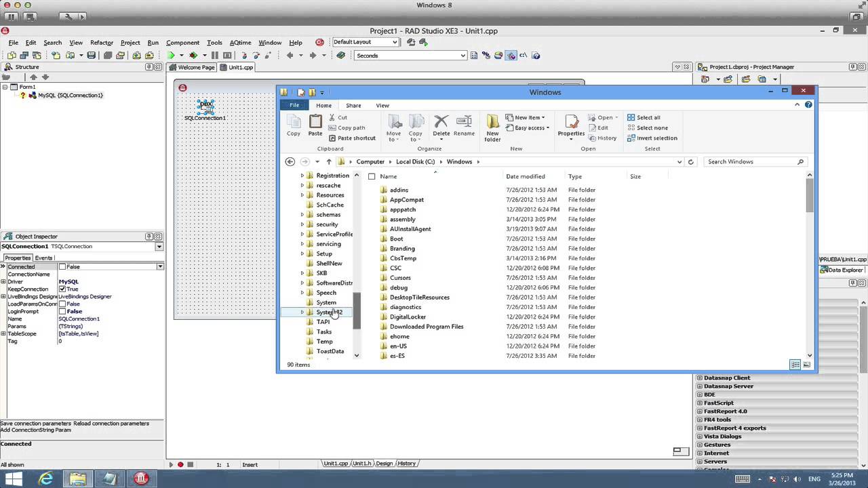Open the Default Layout dropdown

pos(395,42)
